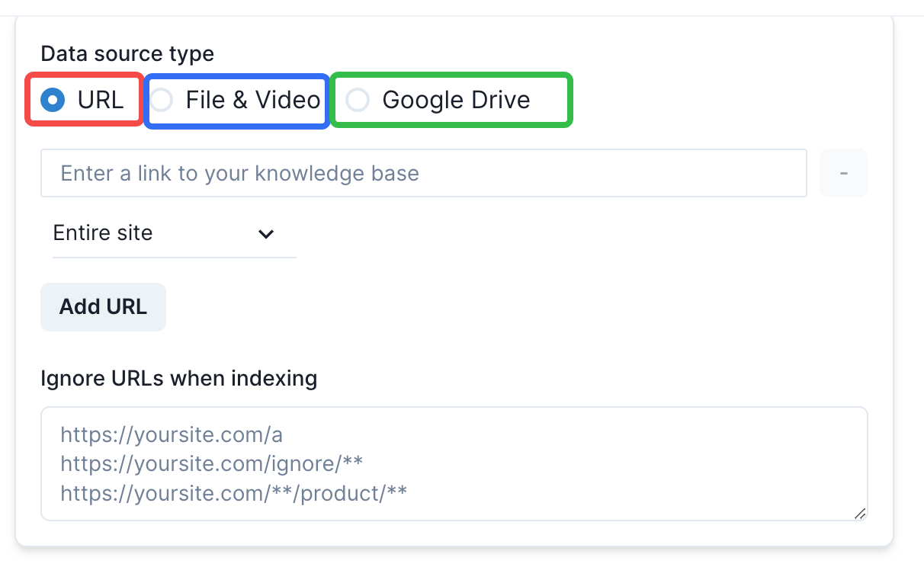Open the "Entire site" crawl scope dropdown
This screenshot has width=924, height=567.
click(174, 234)
